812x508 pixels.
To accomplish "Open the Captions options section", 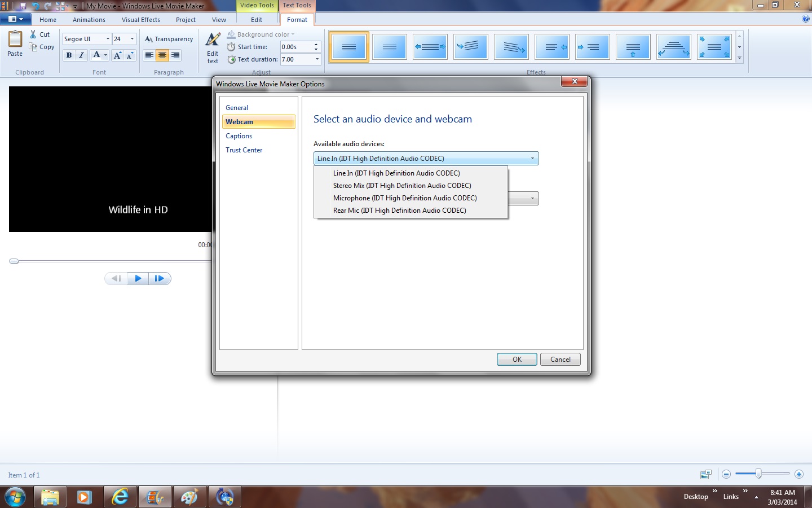I will [239, 136].
